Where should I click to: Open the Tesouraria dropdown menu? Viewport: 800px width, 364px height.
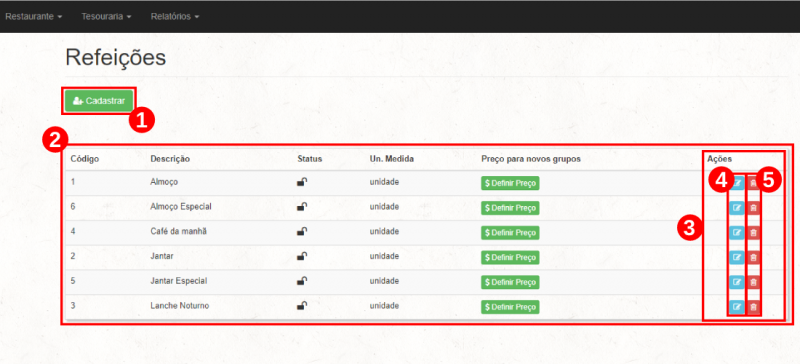(106, 16)
